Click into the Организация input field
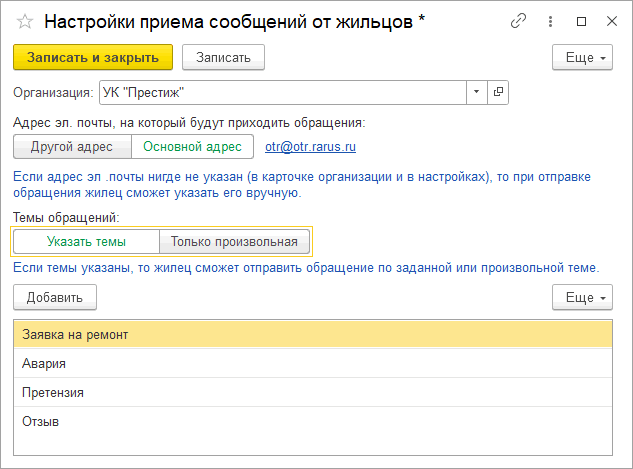 click(x=283, y=92)
